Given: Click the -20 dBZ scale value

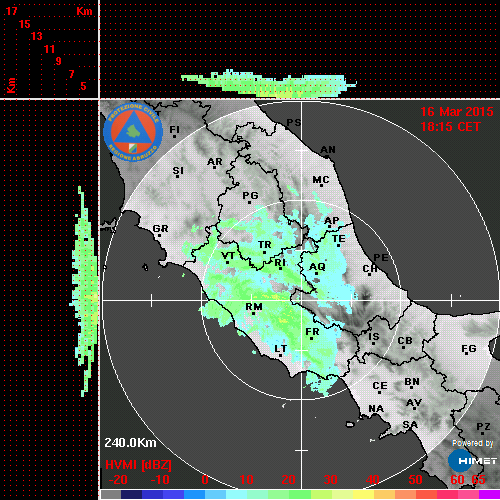Looking at the screenshot, I should [118, 480].
